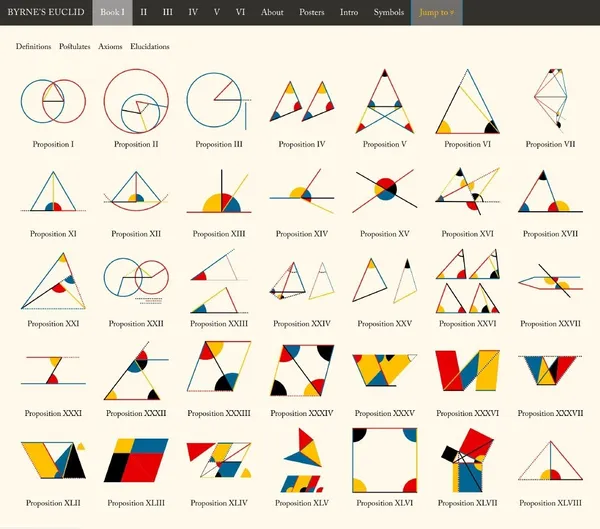
Task: Open the Proposition XLVII Pythagorean diagram
Action: pyautogui.click(x=468, y=460)
